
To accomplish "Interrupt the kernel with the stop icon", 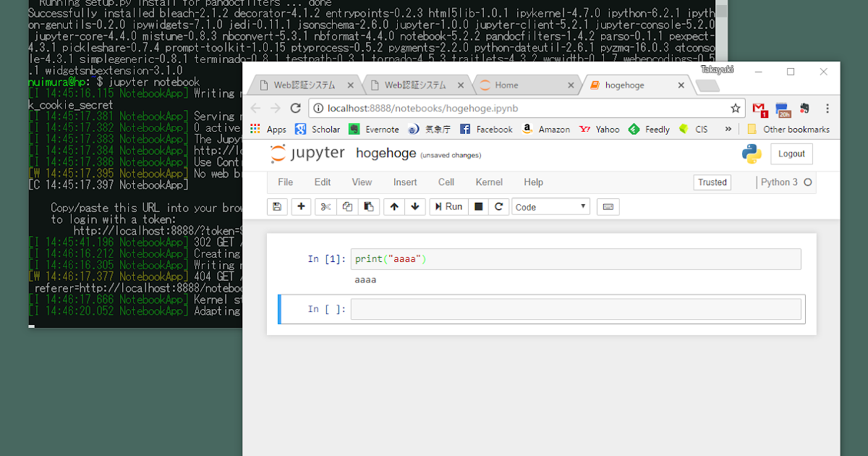I will 478,206.
